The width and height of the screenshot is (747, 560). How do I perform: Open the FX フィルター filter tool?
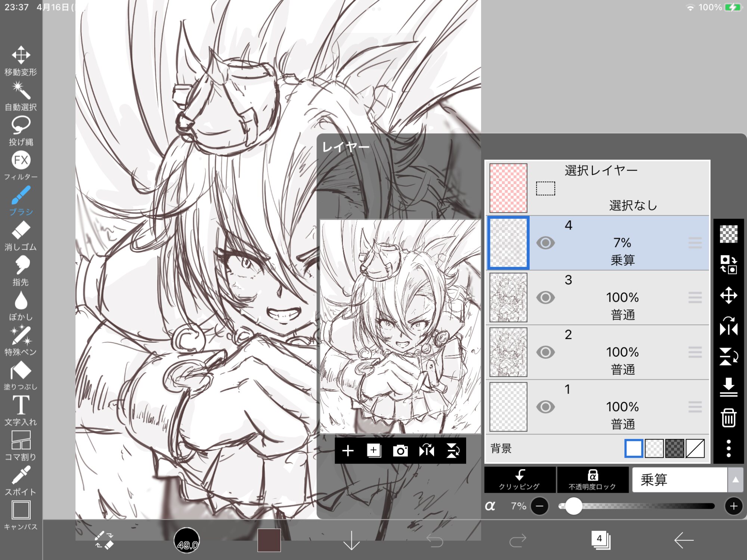[21, 166]
